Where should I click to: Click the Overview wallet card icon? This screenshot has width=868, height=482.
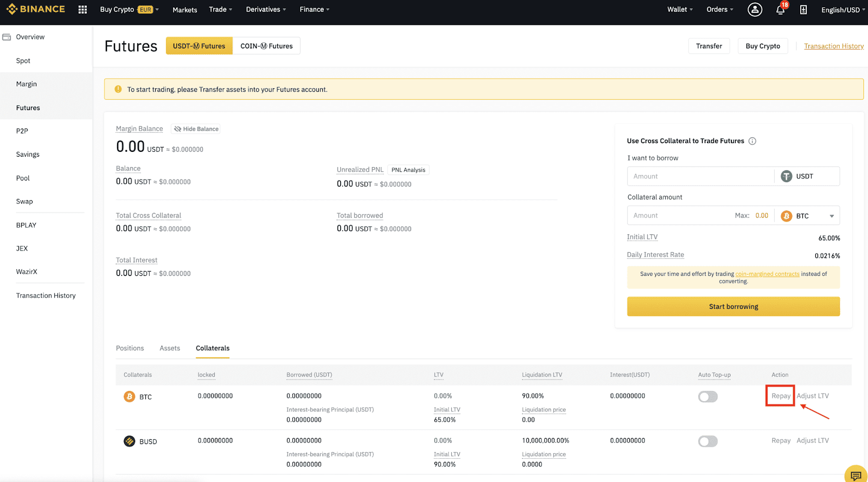tap(7, 37)
